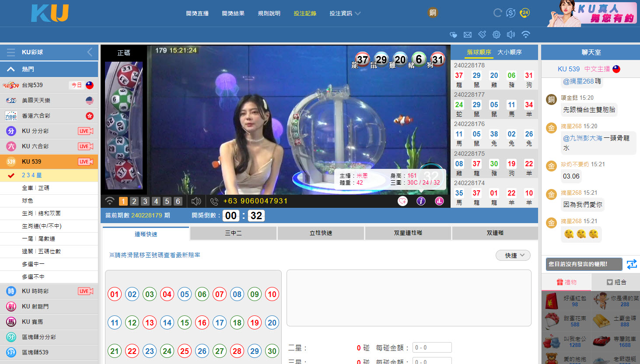Open KU 射龍門 in the sidebar
This screenshot has height=364, width=640.
pyautogui.click(x=49, y=306)
